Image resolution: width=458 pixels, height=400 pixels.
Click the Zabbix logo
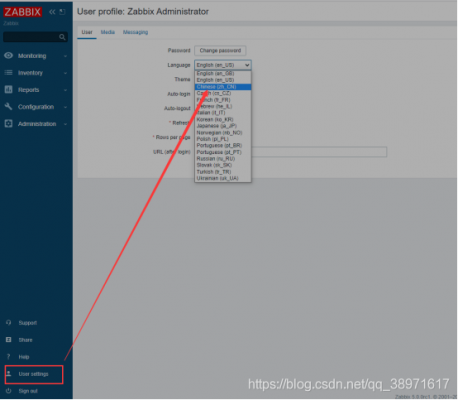(23, 12)
